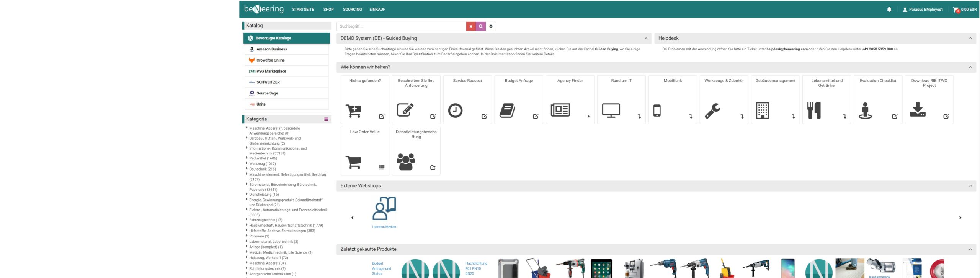
Task: Select the Dienstleistung (16) category
Action: pos(264,195)
